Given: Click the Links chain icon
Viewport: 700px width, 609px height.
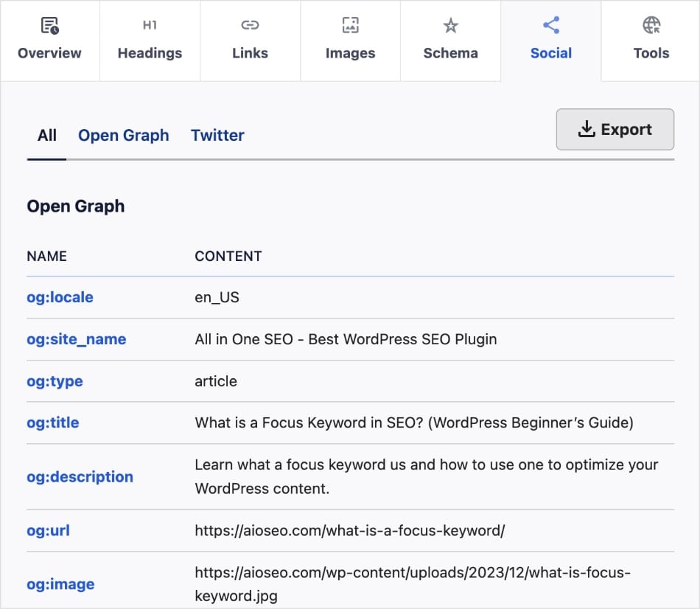Looking at the screenshot, I should click(250, 26).
